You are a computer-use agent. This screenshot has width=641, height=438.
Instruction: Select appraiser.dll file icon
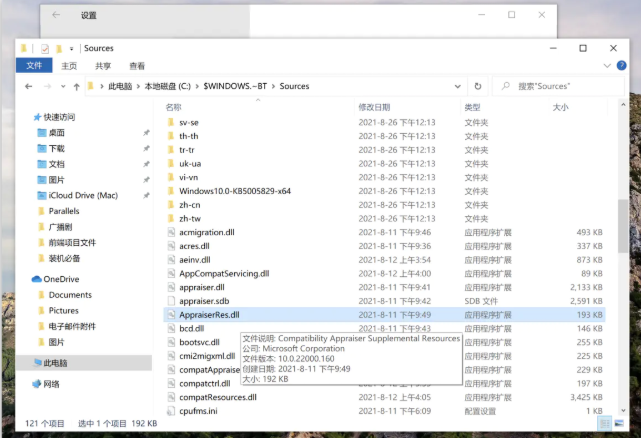171,287
